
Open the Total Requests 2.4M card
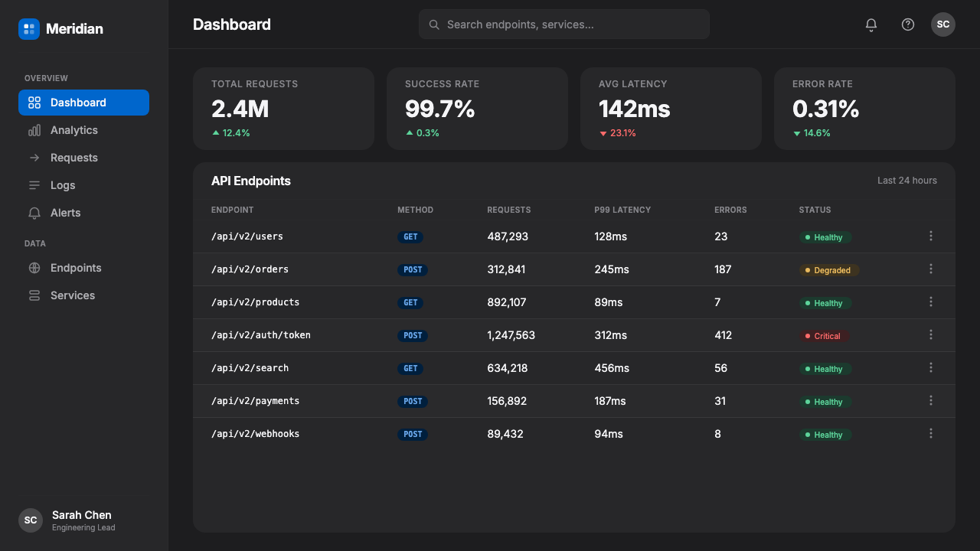(283, 109)
